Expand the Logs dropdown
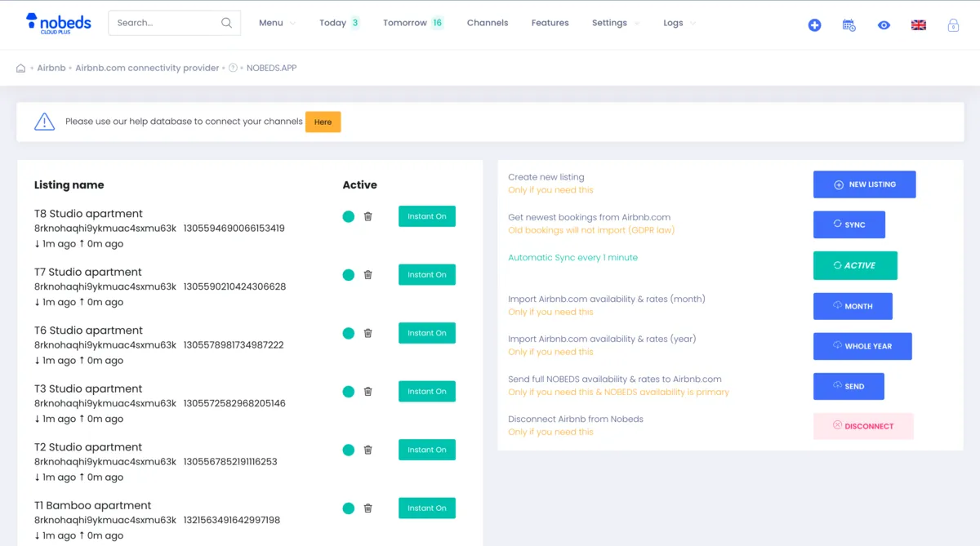 click(x=678, y=23)
